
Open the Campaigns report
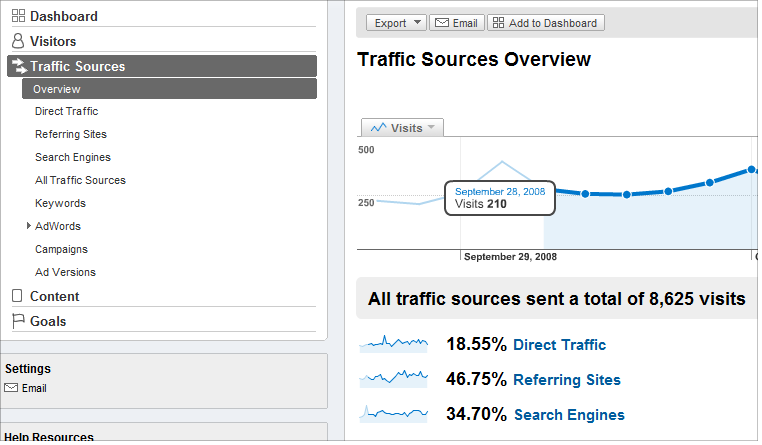coord(61,249)
